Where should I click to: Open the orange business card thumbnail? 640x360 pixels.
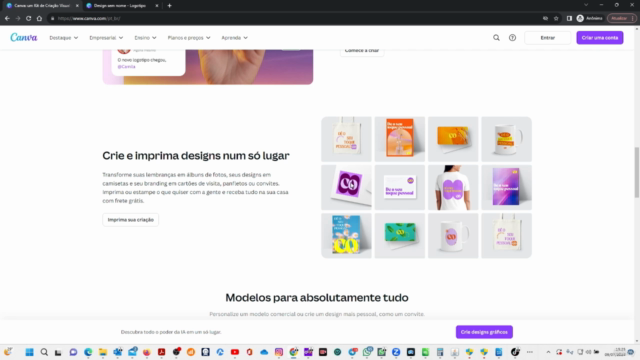[x=453, y=139]
